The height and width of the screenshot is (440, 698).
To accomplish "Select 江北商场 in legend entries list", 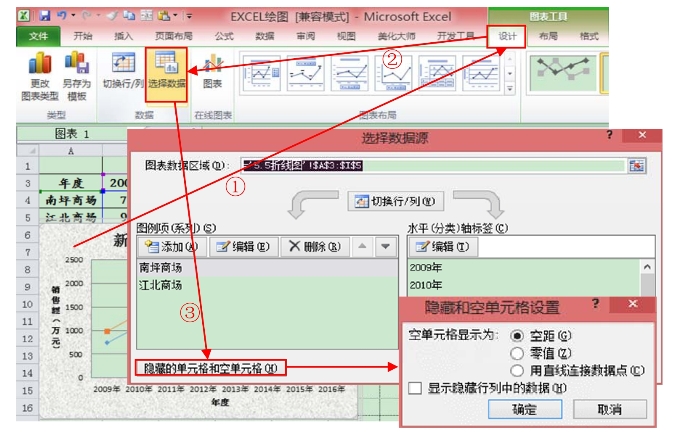I will point(267,285).
